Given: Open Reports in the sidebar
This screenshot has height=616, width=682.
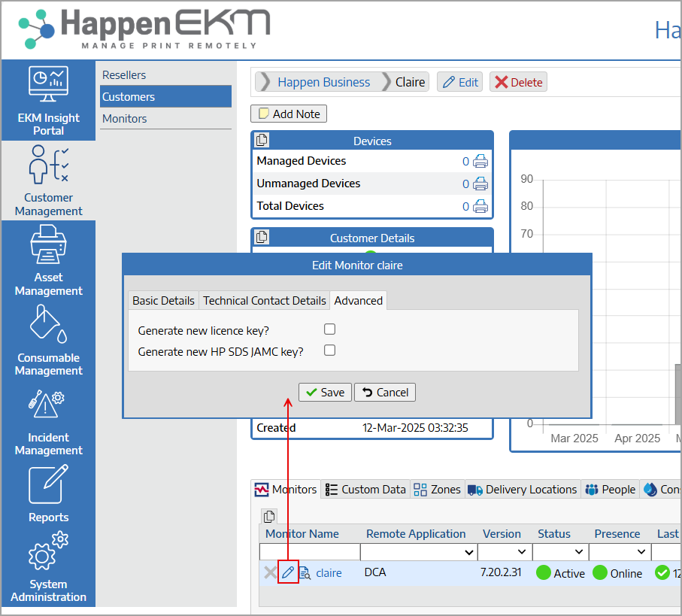Looking at the screenshot, I should click(x=48, y=493).
